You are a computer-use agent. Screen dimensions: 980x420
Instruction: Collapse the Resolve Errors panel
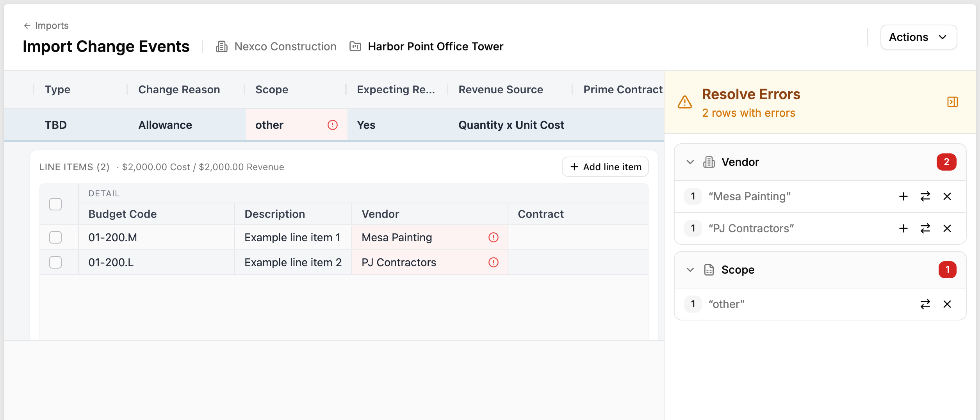pos(953,102)
